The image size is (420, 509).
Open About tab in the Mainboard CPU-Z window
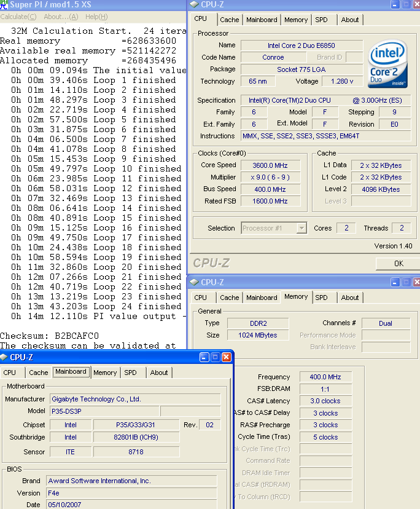pyautogui.click(x=158, y=373)
